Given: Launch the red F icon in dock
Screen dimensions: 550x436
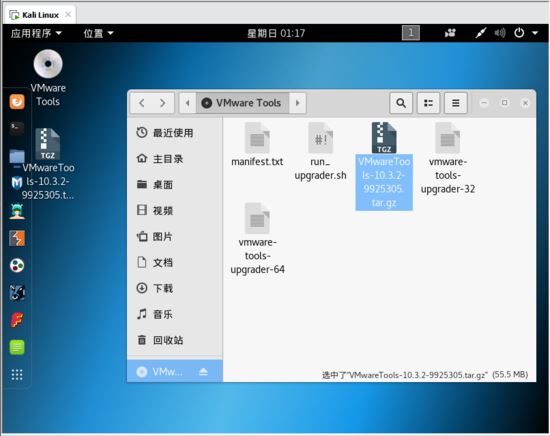Looking at the screenshot, I should click(x=17, y=320).
